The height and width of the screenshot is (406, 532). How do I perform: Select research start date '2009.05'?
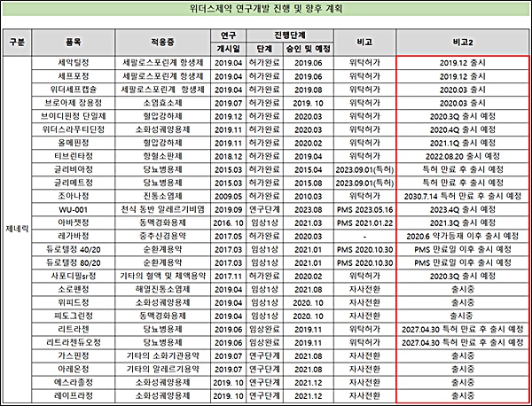pyautogui.click(x=229, y=197)
